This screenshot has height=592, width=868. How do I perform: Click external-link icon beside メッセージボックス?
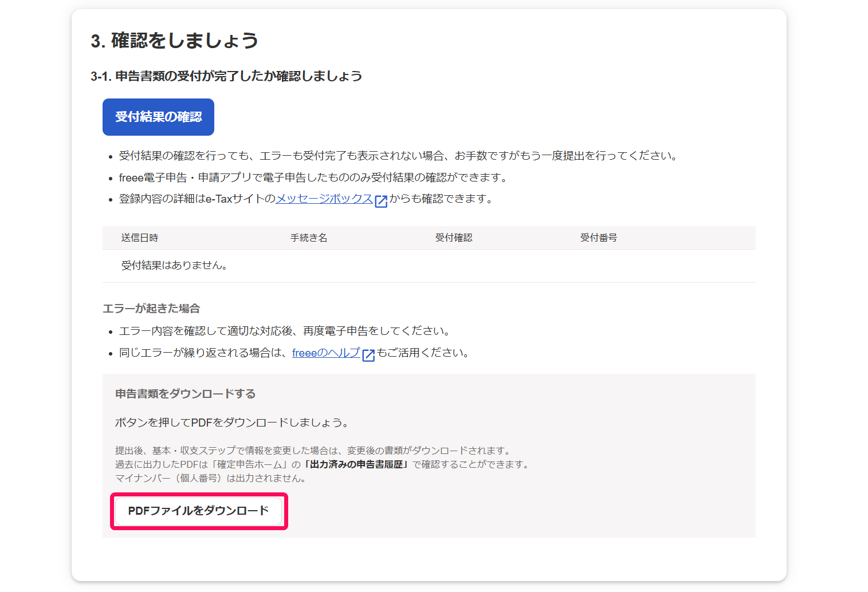tap(381, 201)
